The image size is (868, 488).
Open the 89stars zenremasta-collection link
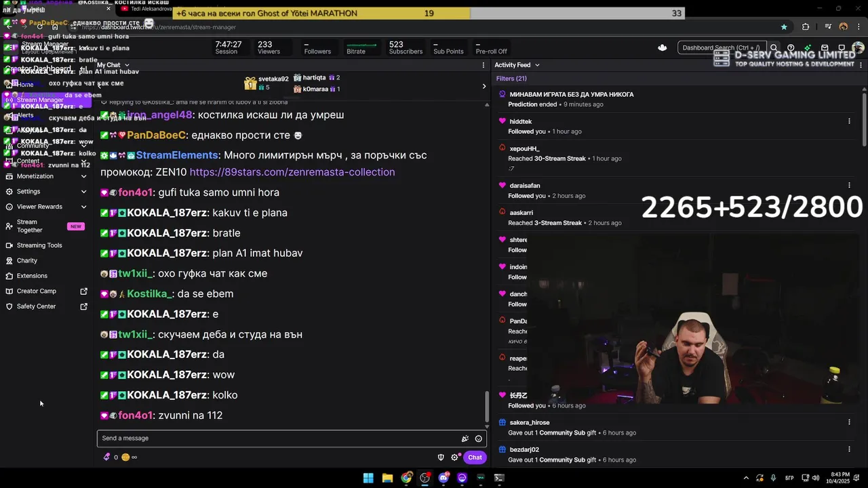[292, 172]
